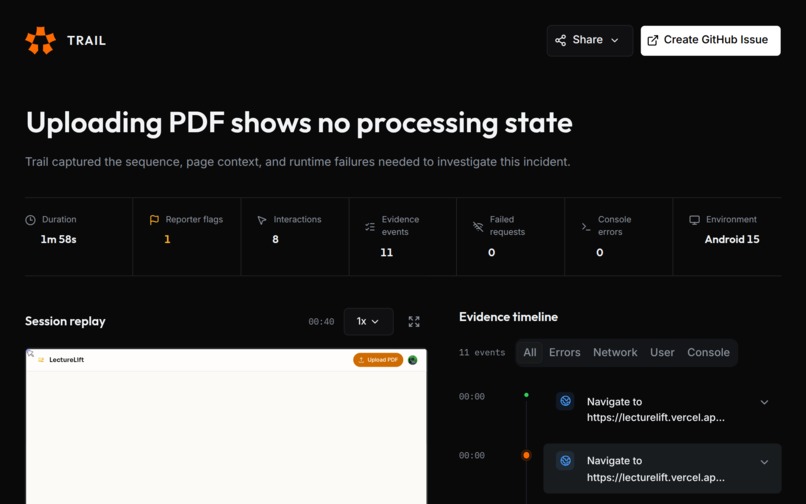Click Upload PDF button in replay
Screen dimensions: 806x504
[378, 360]
